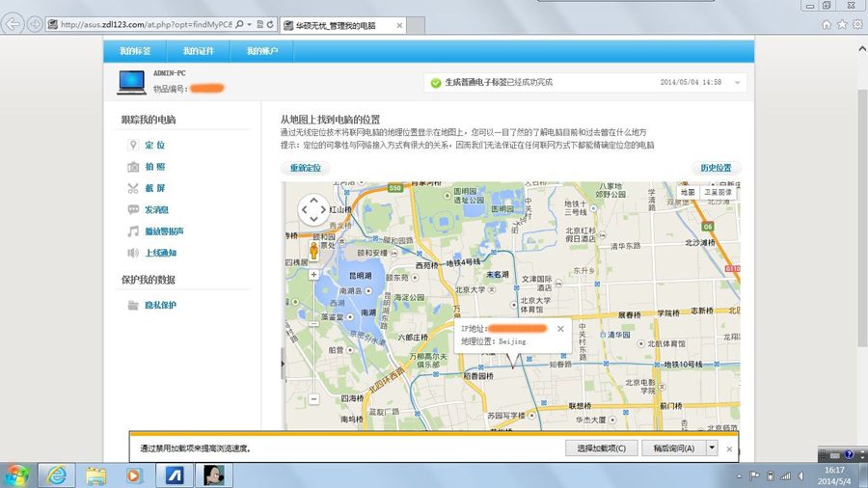Click the network signal tray icon

coord(785,475)
